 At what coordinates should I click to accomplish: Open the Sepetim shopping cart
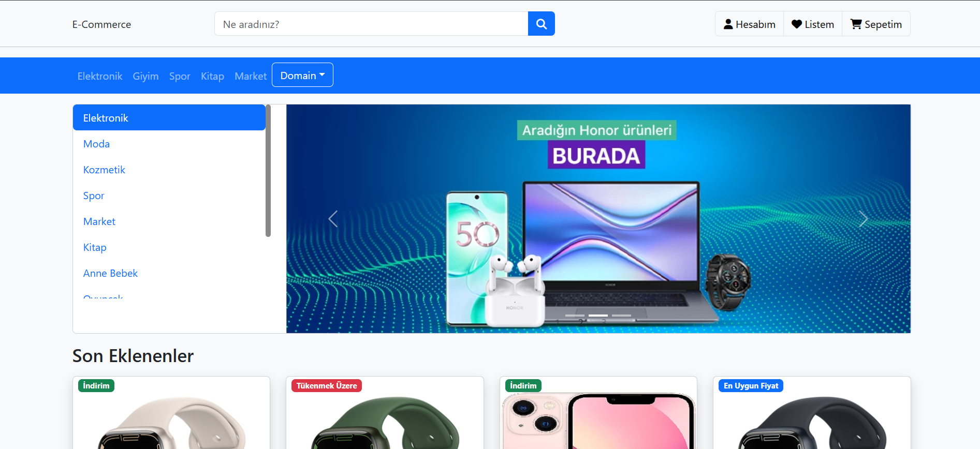tap(876, 24)
